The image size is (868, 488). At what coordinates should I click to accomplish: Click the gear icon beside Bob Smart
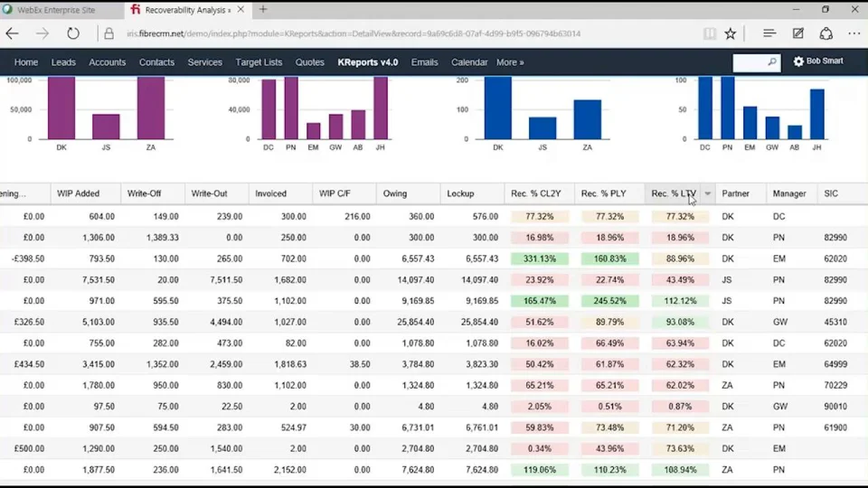[x=798, y=61]
